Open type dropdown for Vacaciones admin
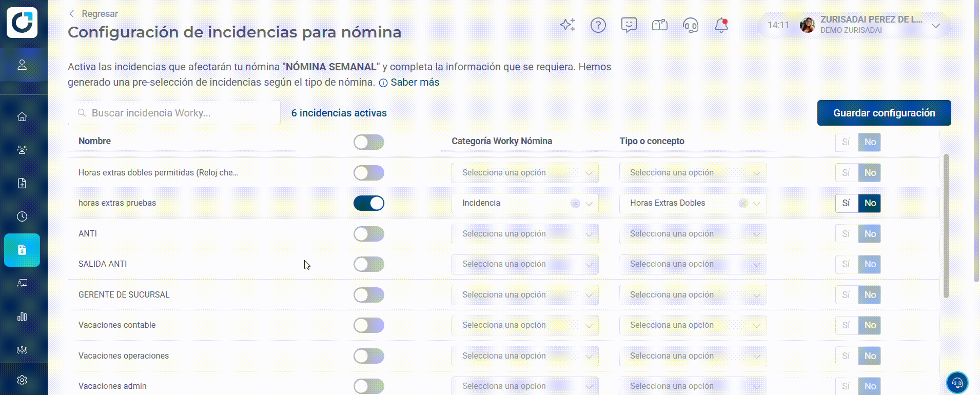Screen dimensions: 980x395 pos(693,386)
